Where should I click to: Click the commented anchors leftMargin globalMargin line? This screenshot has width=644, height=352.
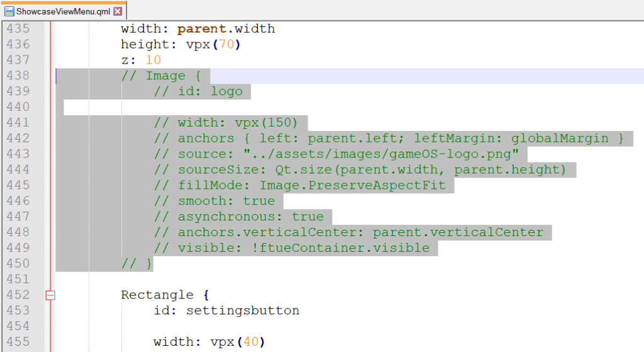pyautogui.click(x=389, y=138)
